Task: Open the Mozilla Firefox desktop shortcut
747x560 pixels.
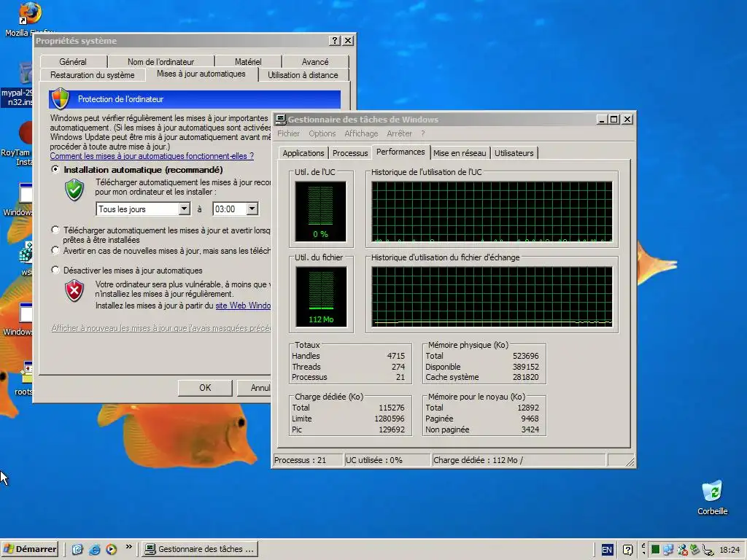Action: click(x=30, y=13)
